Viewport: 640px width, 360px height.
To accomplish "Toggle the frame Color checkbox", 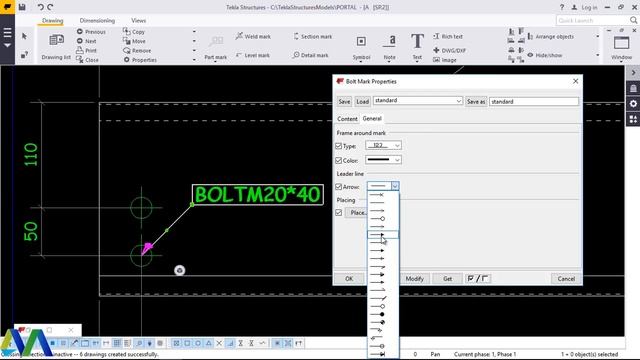I will (338, 160).
